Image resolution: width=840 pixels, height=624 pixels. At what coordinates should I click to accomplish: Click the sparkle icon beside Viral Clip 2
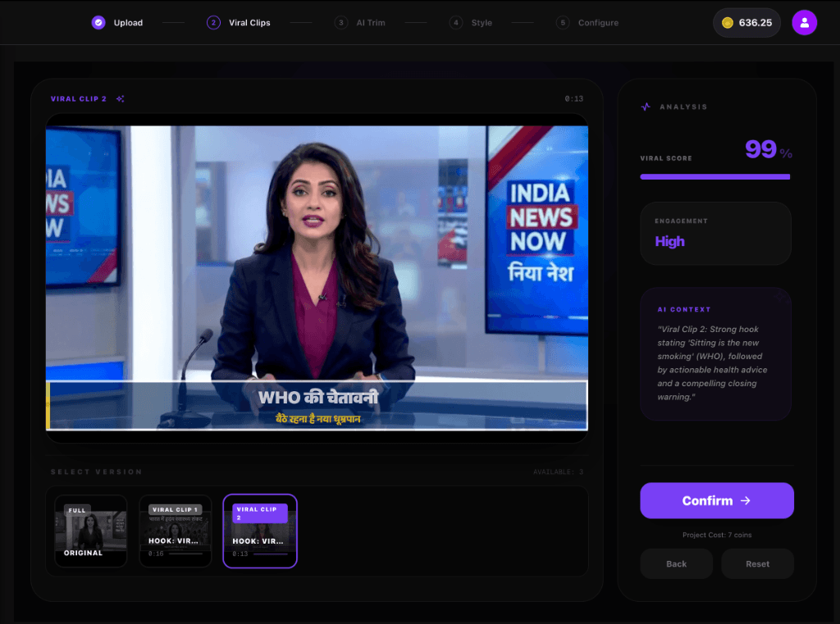click(120, 98)
